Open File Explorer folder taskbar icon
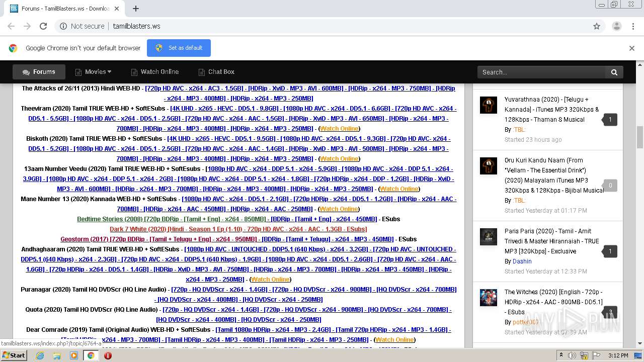Viewport: 644px width, 362px height. pos(57,355)
